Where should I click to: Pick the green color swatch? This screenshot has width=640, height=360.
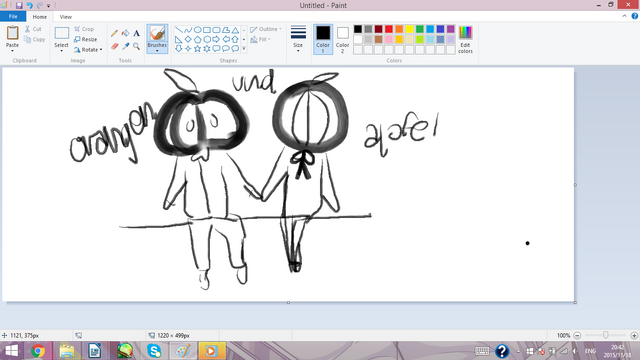pyautogui.click(x=420, y=29)
